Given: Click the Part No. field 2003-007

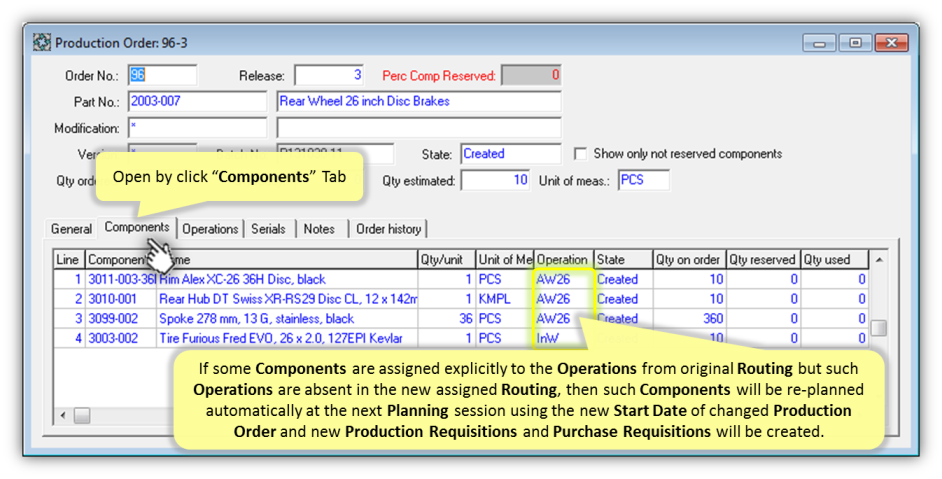Looking at the screenshot, I should tap(197, 102).
